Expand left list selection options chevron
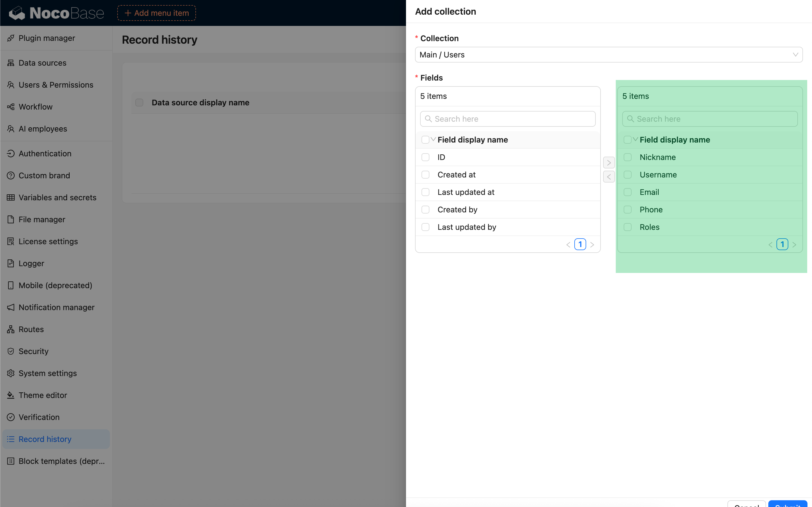 click(434, 139)
